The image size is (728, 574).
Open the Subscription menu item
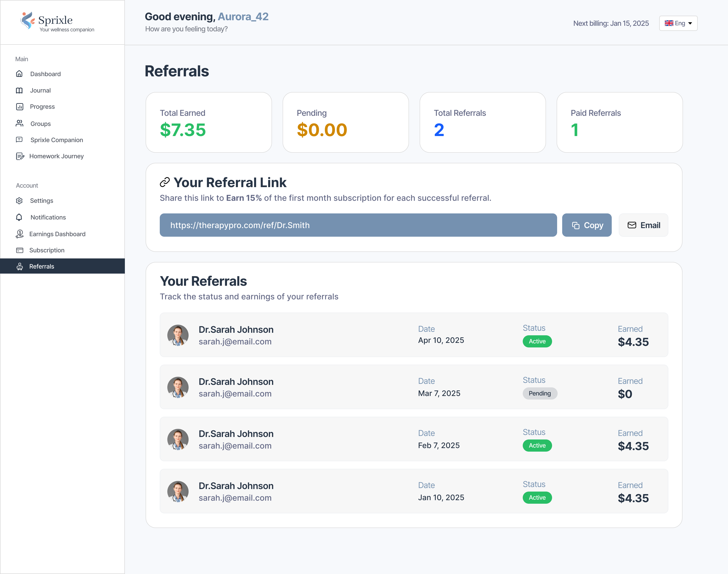pos(47,250)
